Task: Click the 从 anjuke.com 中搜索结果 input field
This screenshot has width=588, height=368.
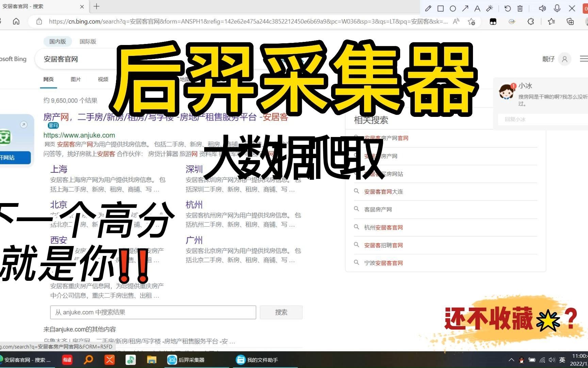Action: 153,312
